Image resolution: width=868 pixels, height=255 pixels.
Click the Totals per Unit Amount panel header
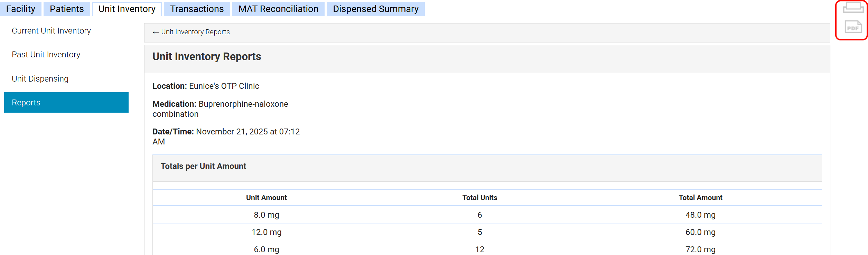pyautogui.click(x=203, y=167)
